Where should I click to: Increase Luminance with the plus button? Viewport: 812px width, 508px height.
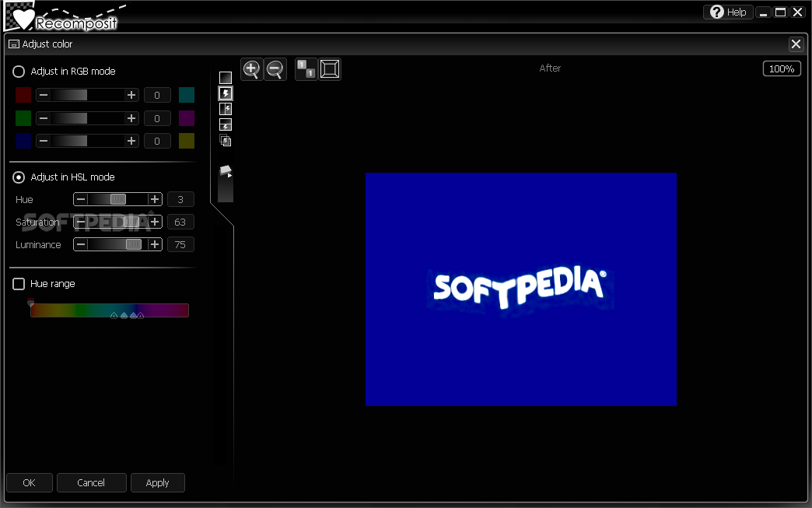click(154, 244)
